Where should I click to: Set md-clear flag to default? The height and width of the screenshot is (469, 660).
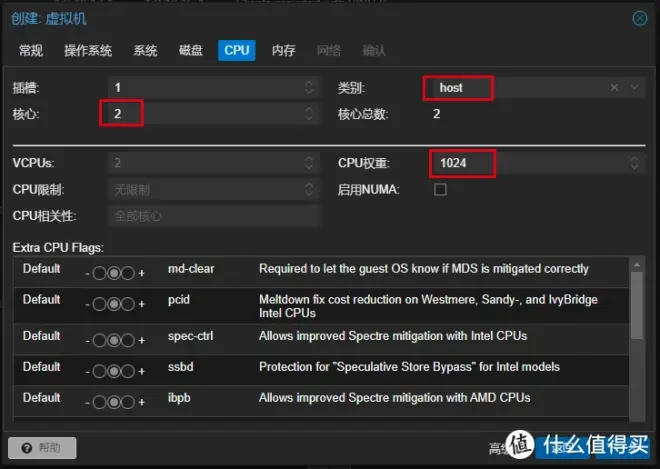coord(114,273)
